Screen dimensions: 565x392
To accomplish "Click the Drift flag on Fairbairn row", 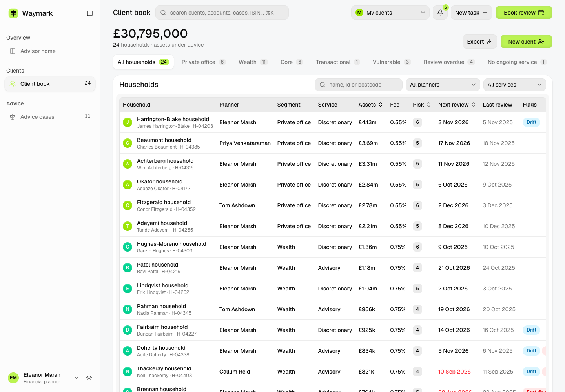I will coord(531,330).
